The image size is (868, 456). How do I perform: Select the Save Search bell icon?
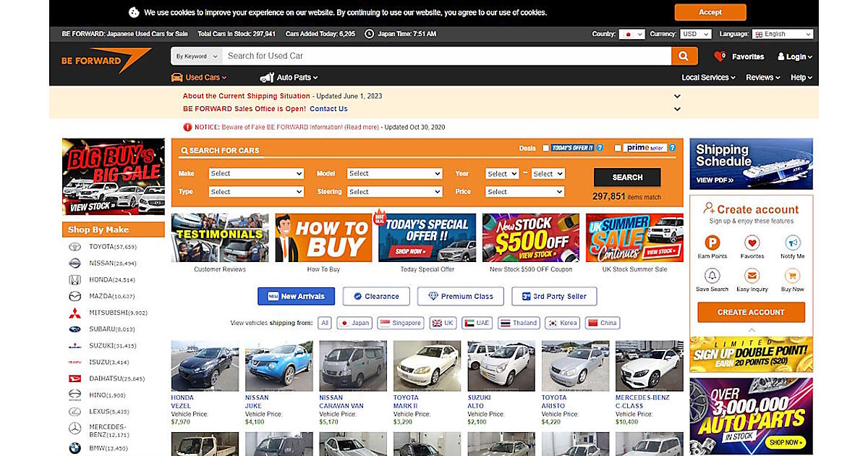[712, 276]
